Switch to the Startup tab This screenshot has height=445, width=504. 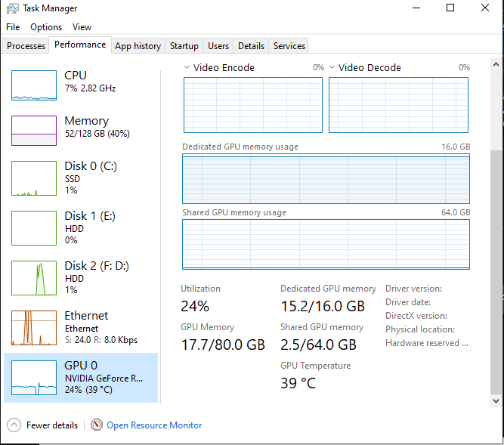point(184,46)
